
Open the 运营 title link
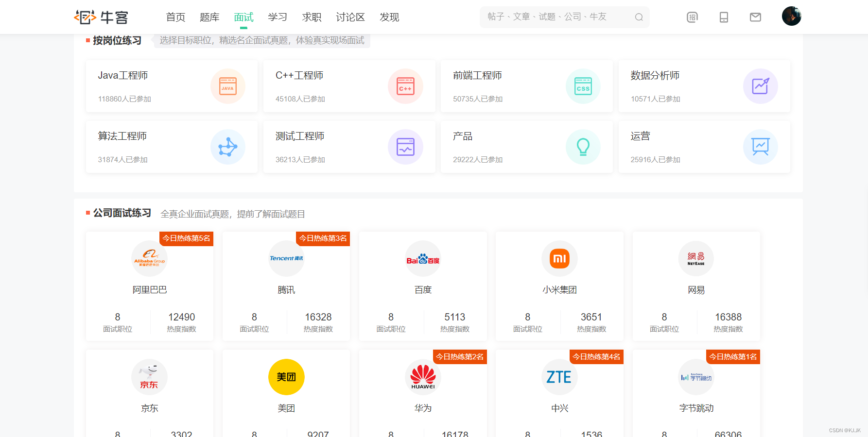[640, 136]
